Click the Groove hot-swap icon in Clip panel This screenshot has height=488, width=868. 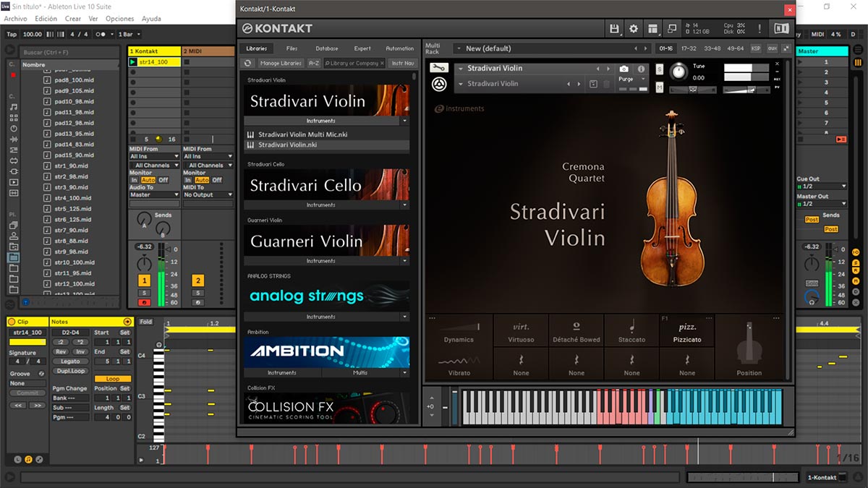(41, 374)
